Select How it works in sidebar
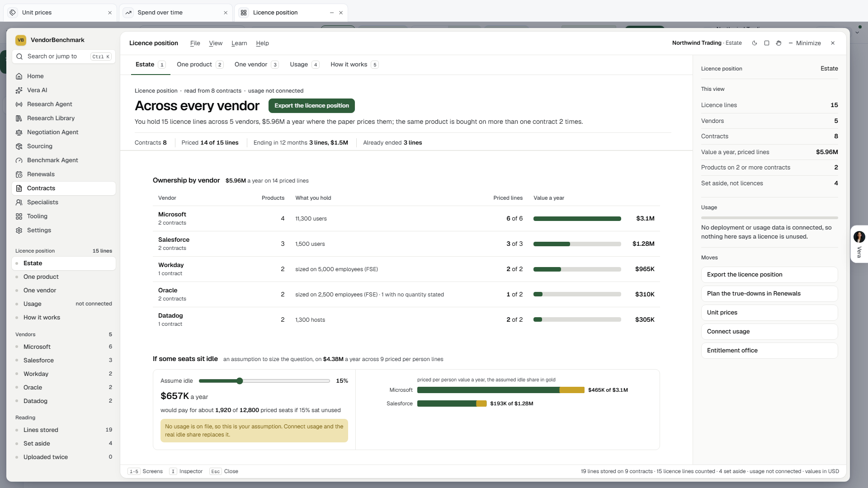The height and width of the screenshot is (488, 868). tap(63, 318)
